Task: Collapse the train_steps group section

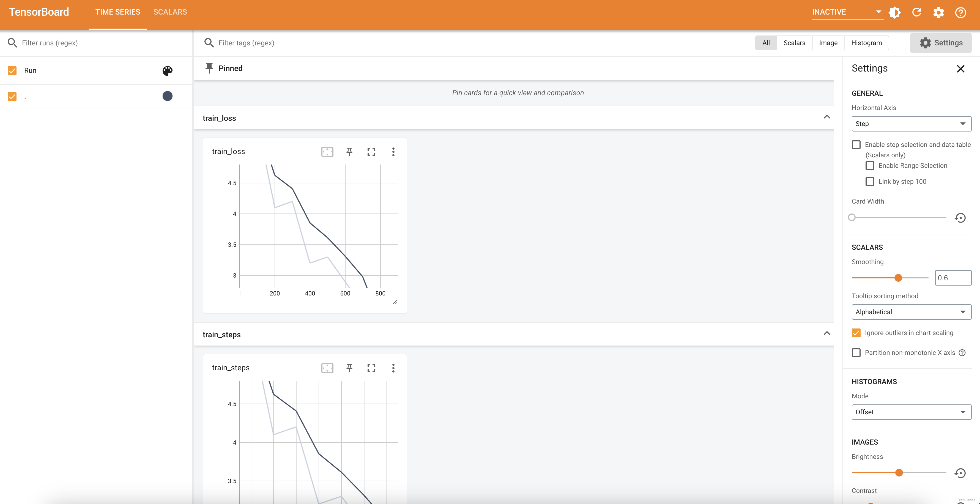Action: pyautogui.click(x=827, y=333)
